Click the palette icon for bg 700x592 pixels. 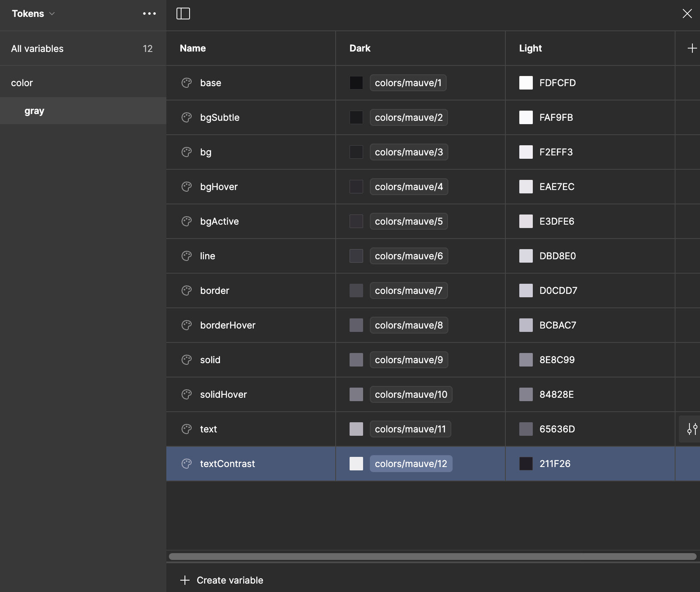tap(187, 152)
